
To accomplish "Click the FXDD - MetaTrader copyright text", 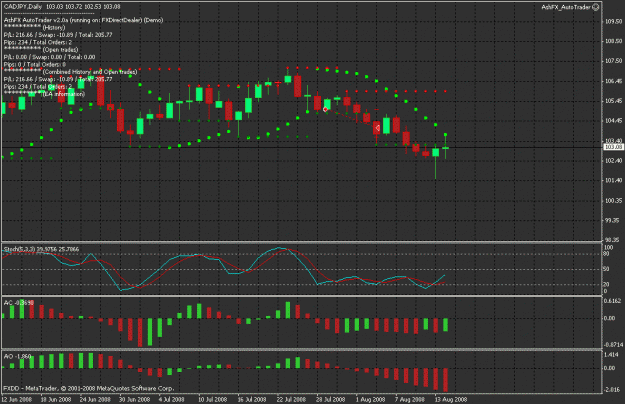I will pyautogui.click(x=88, y=388).
